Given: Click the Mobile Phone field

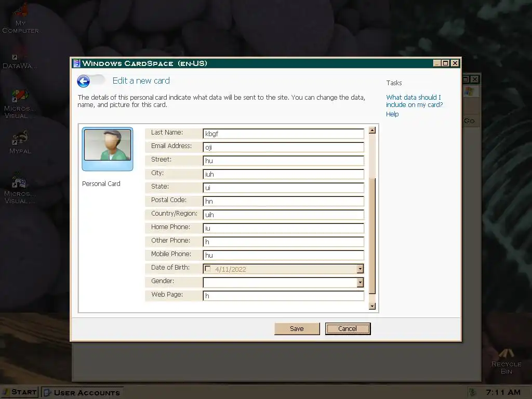Looking at the screenshot, I should pyautogui.click(x=283, y=256).
